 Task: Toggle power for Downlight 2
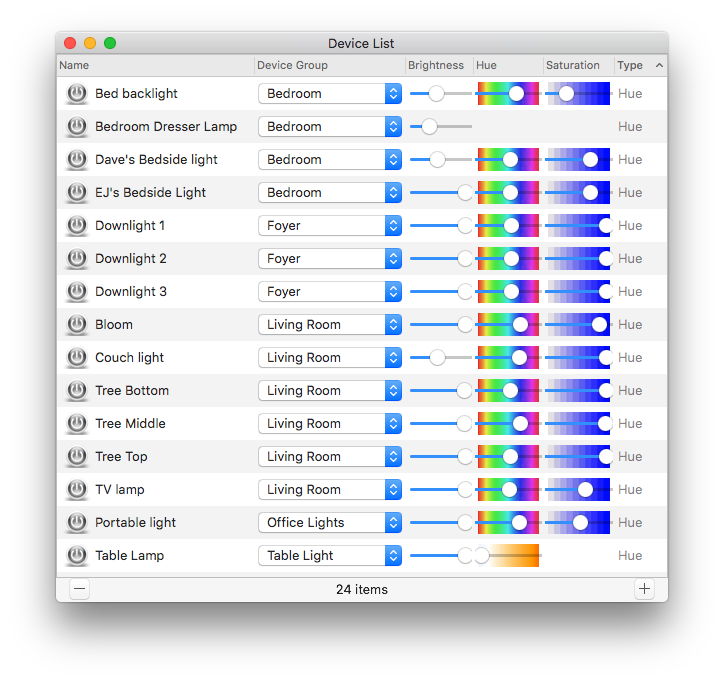77,259
